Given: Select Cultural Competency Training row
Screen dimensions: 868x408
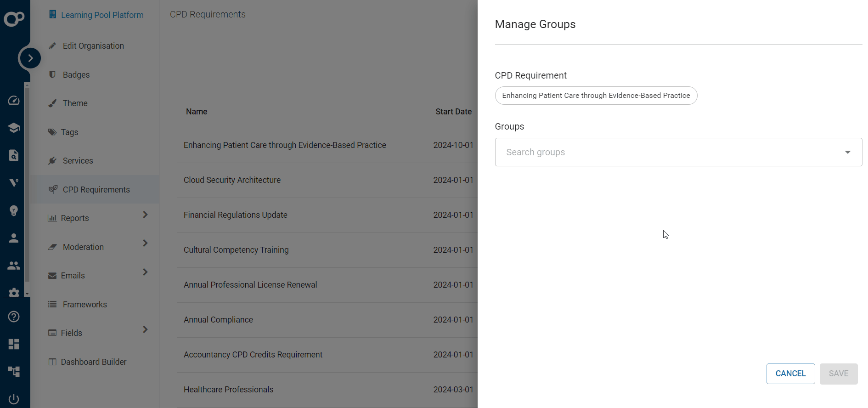Looking at the screenshot, I should click(327, 250).
